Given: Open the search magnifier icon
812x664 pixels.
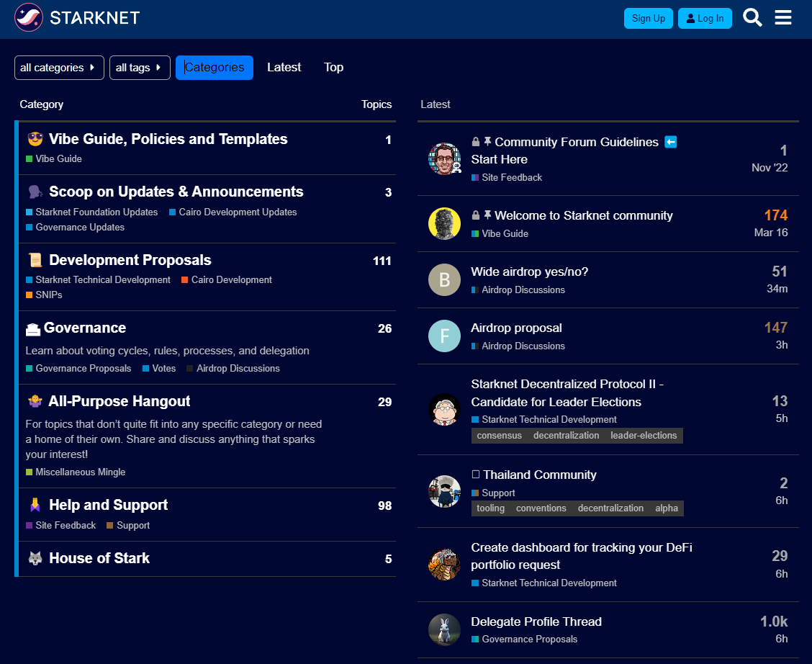Looking at the screenshot, I should (752, 17).
